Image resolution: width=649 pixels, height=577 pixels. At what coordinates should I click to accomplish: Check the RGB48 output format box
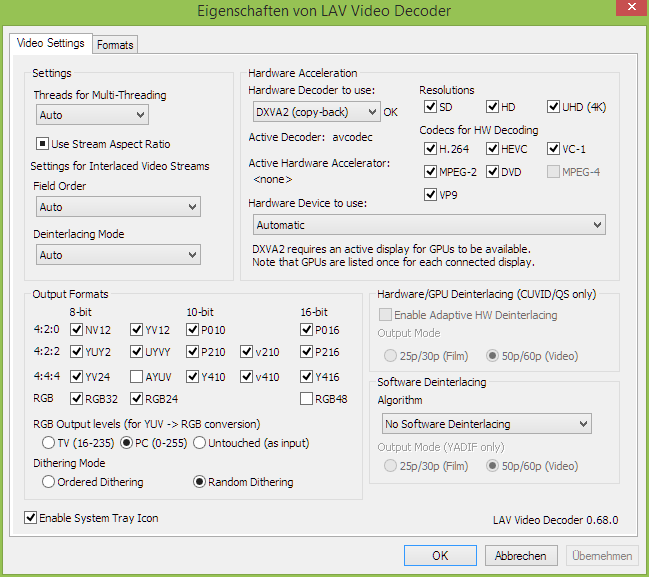(x=307, y=400)
